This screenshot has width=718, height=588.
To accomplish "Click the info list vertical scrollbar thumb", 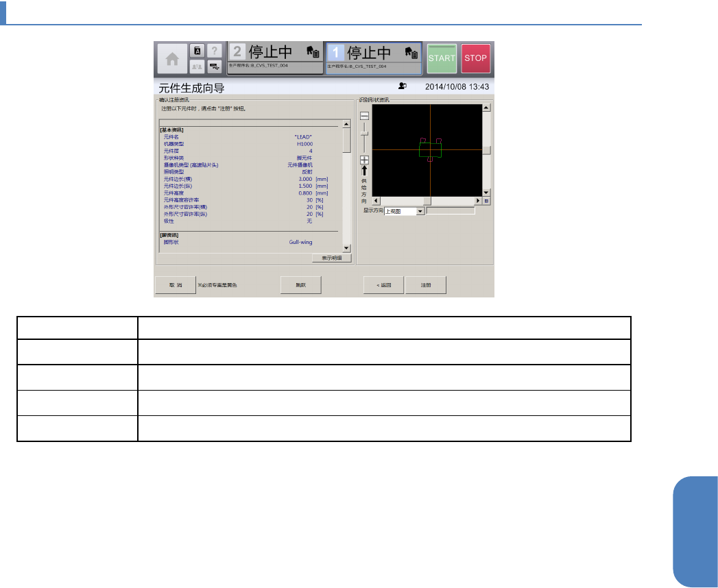I will point(346,140).
